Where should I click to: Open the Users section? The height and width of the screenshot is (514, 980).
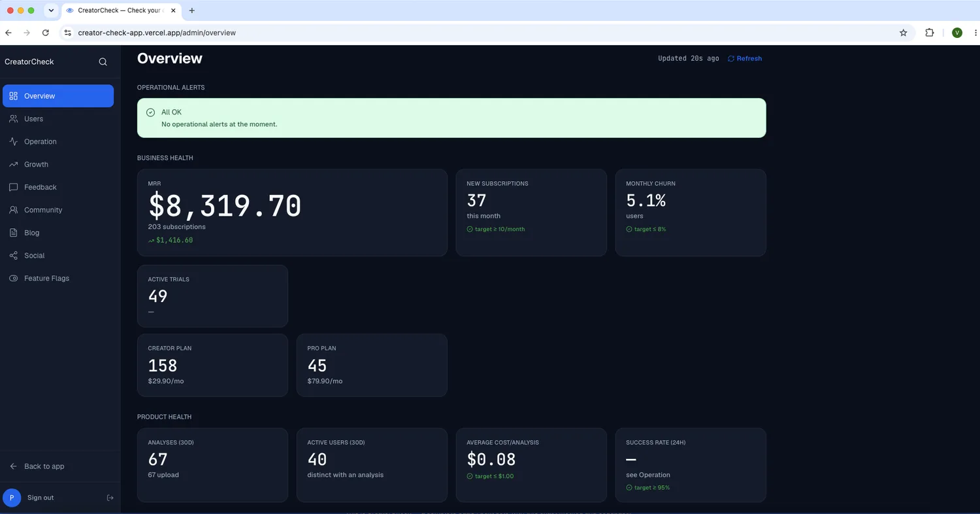(x=58, y=119)
